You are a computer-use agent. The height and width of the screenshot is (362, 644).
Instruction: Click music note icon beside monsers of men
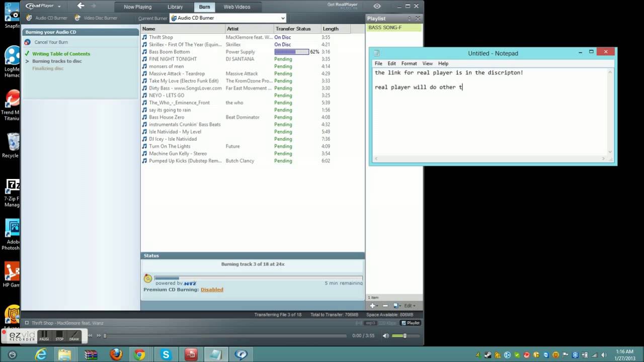point(144,66)
